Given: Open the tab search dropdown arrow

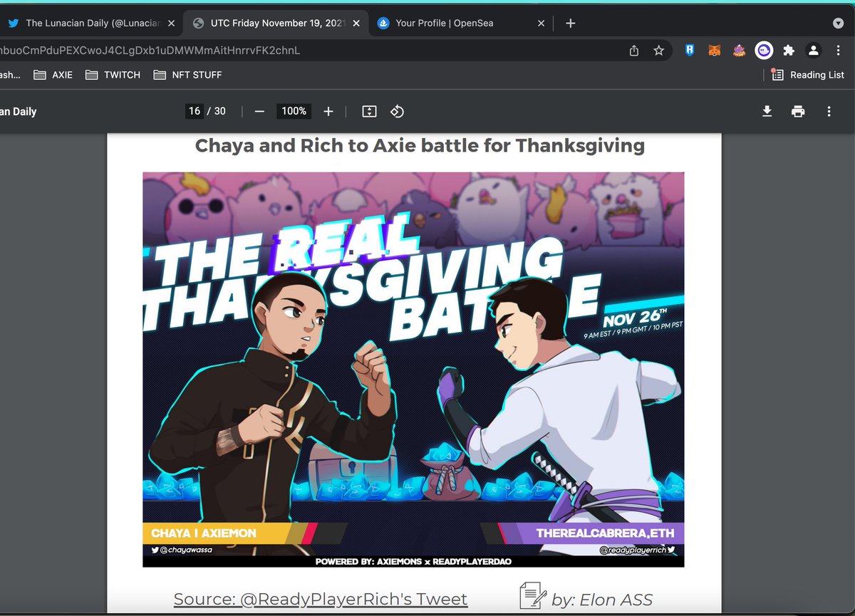Looking at the screenshot, I should coord(838,24).
